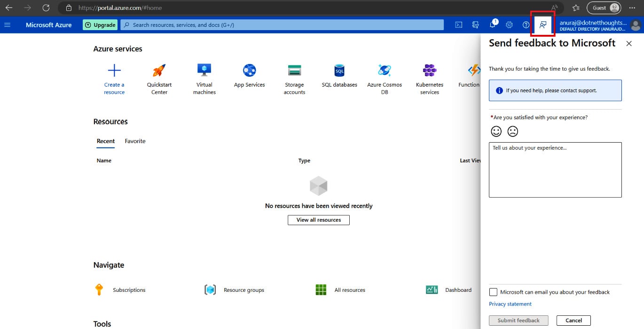Click the Create a resource plus icon
The width and height of the screenshot is (644, 329).
click(114, 71)
